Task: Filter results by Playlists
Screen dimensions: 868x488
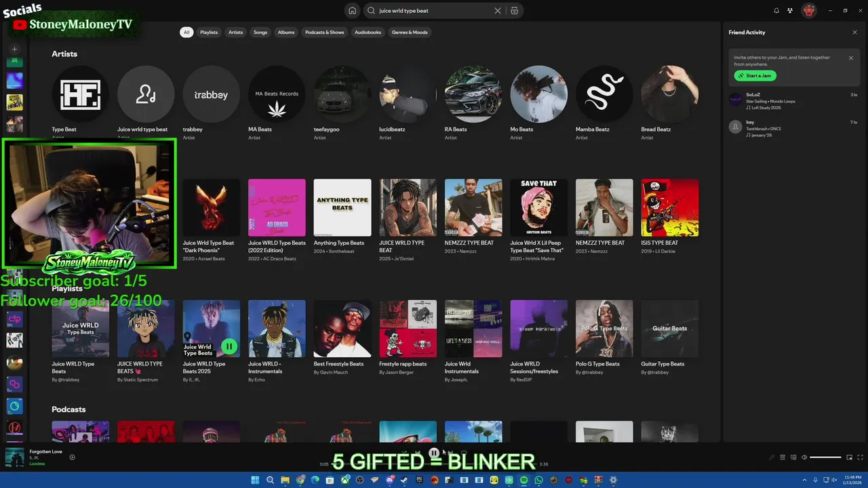Action: click(x=209, y=32)
